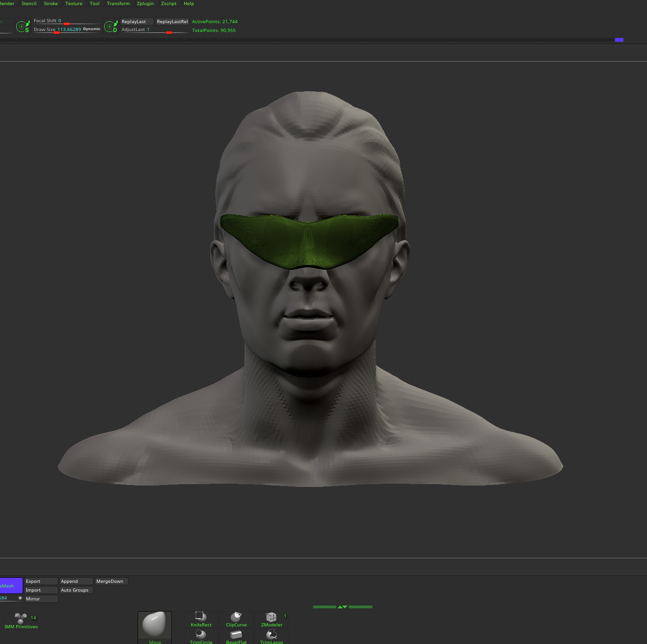This screenshot has width=647, height=644.
Task: Select the Move brush thumbnail
Action: [154, 625]
